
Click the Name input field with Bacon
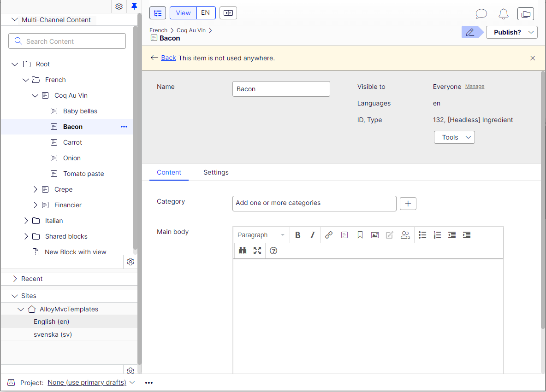coord(281,89)
